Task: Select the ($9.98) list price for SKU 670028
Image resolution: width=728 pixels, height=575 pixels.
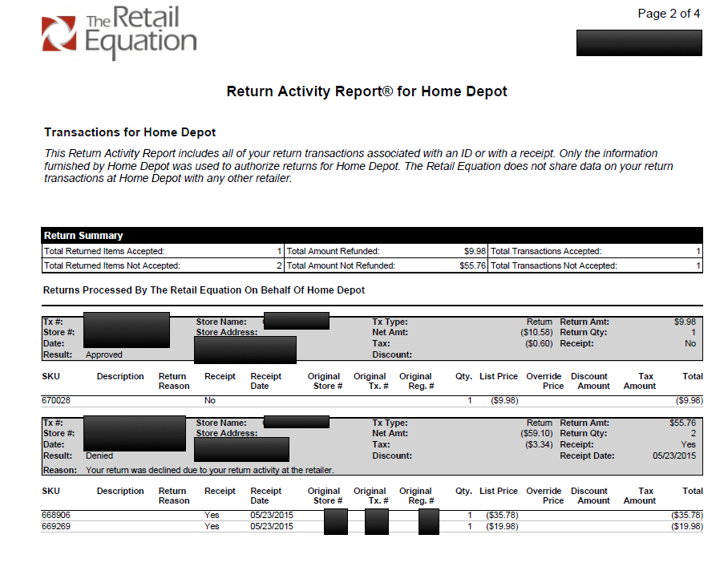Action: pos(504,400)
